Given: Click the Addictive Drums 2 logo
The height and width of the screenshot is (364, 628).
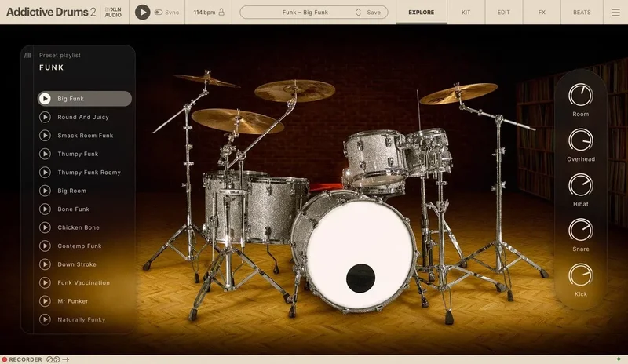Looking at the screenshot, I should click(51, 12).
